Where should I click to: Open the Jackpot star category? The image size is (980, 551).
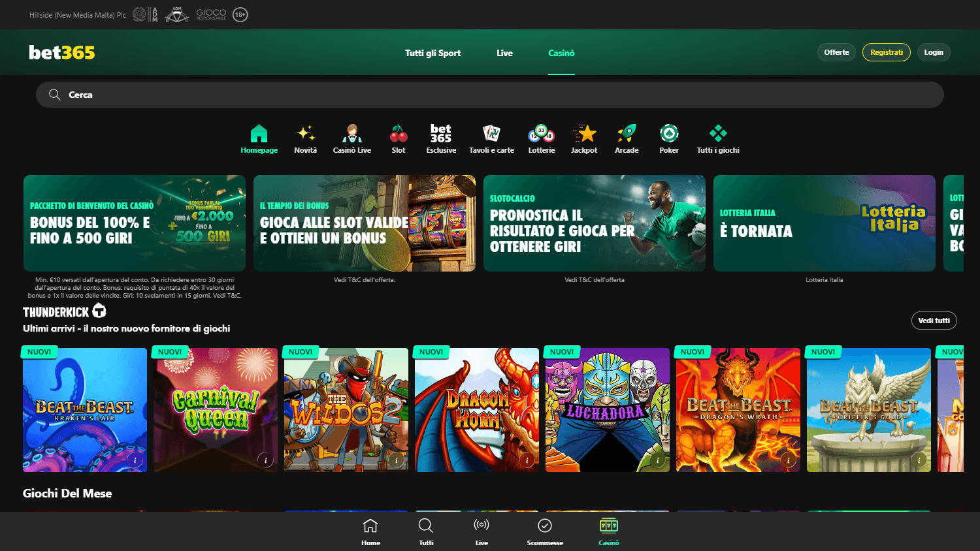tap(584, 139)
